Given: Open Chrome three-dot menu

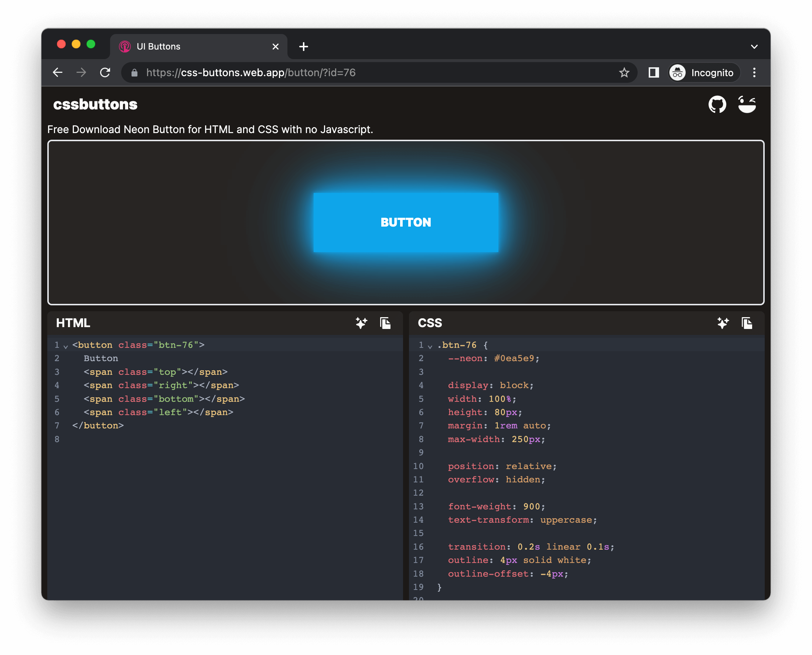Looking at the screenshot, I should [x=754, y=72].
